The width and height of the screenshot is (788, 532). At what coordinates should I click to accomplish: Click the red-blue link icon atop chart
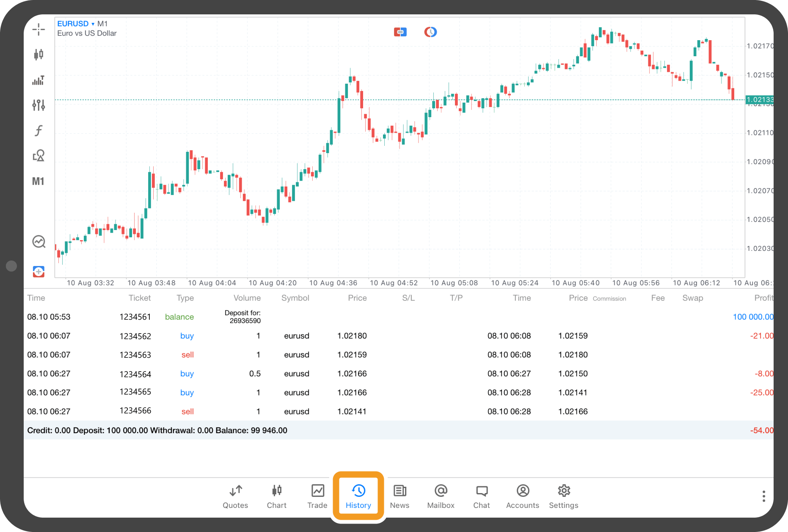(400, 32)
